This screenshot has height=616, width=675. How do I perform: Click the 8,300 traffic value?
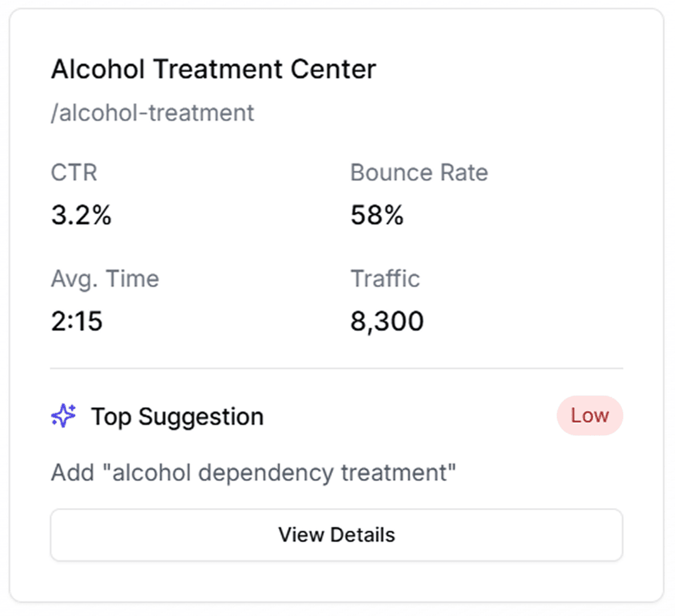point(387,322)
